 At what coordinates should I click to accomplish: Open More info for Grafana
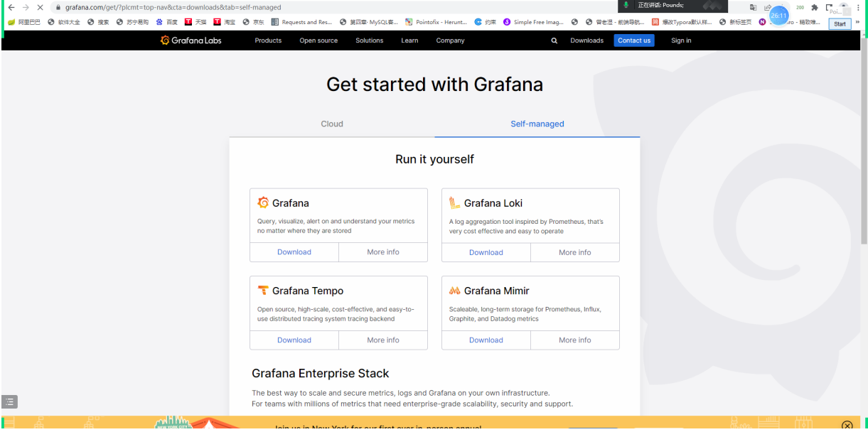coord(383,252)
